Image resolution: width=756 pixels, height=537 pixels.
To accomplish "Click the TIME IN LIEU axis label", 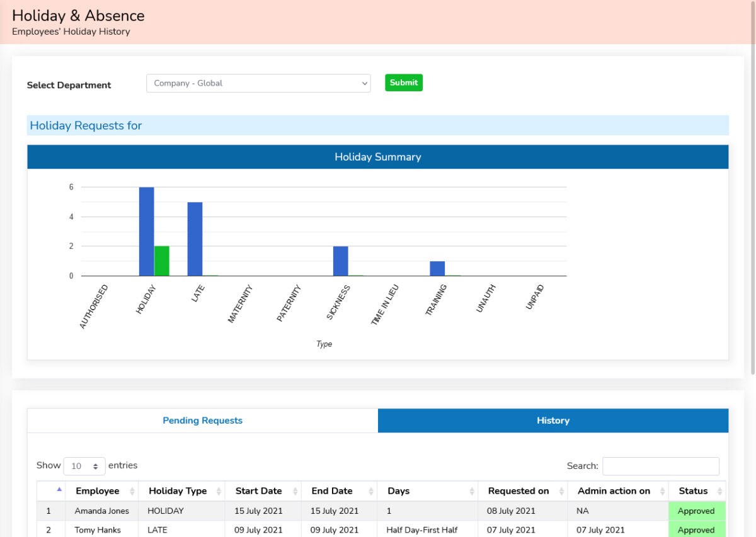I will (x=385, y=305).
